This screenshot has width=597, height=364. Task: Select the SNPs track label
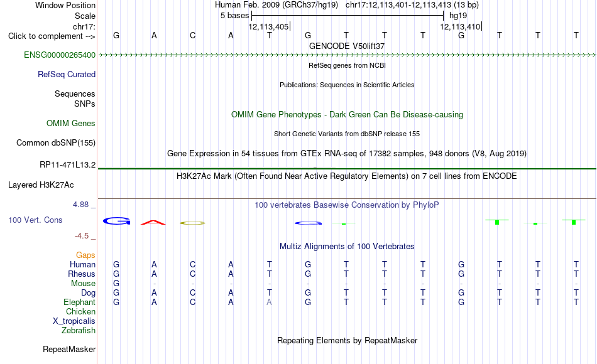85,104
